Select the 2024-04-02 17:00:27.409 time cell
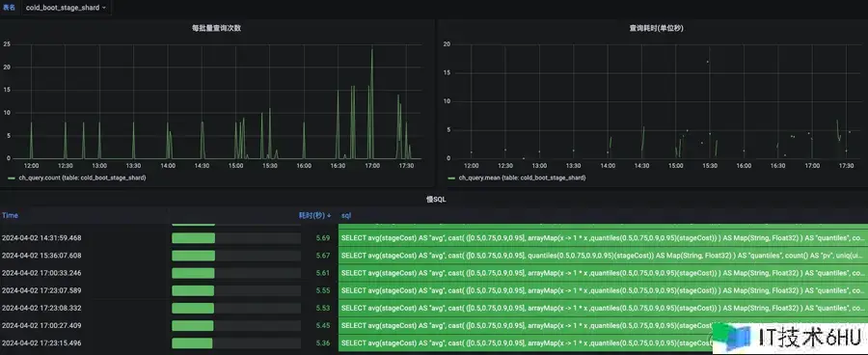Screen dimensions: 868x355 (41, 326)
